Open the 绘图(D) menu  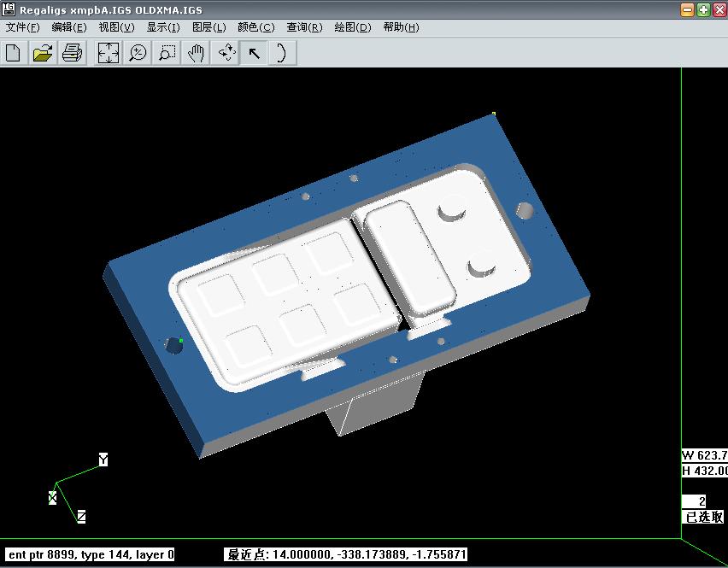(352, 27)
